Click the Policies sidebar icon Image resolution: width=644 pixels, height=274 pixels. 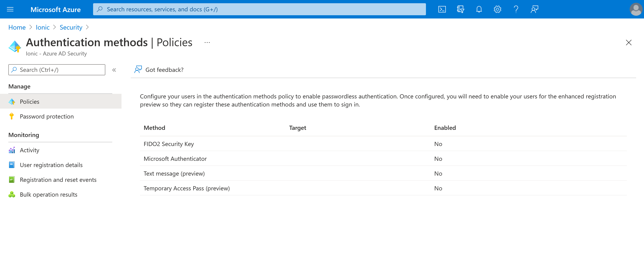(12, 101)
